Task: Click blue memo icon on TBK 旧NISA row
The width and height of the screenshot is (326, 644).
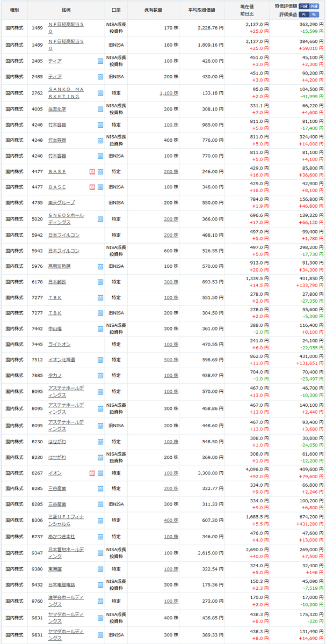Action: (x=100, y=313)
